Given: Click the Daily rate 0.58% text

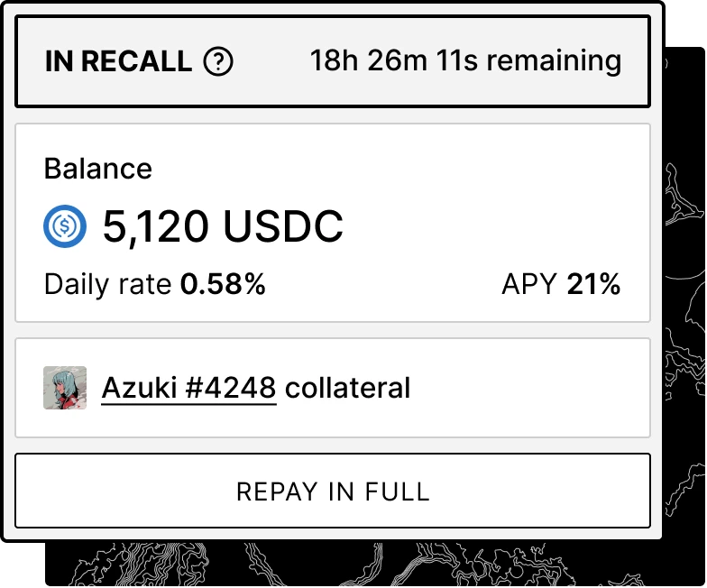Looking at the screenshot, I should point(155,285).
